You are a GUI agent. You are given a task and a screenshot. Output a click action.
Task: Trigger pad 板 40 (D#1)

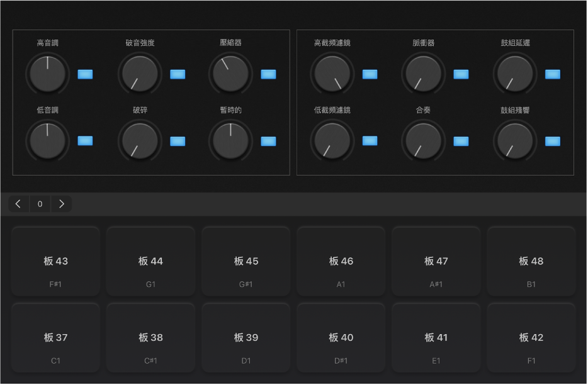[341, 338]
